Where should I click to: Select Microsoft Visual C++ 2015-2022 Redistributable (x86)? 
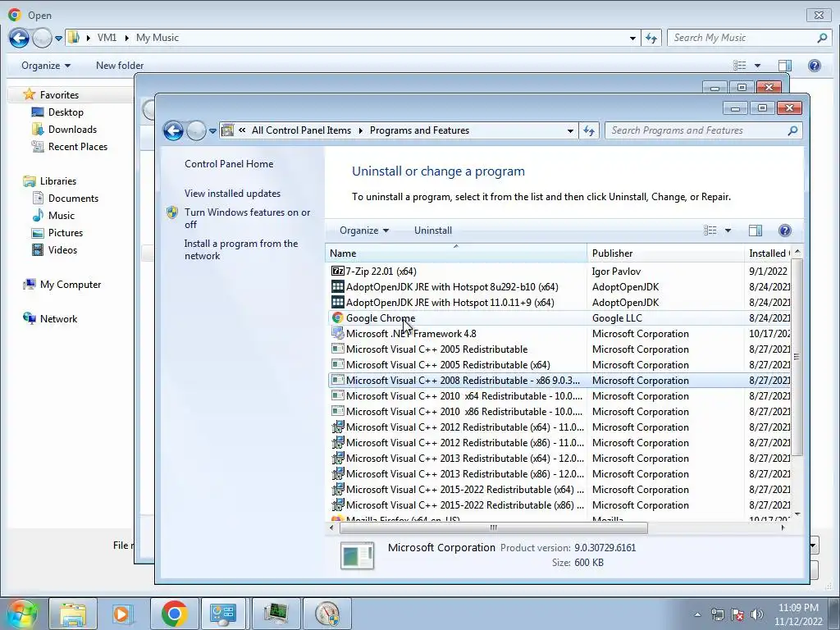(465, 504)
